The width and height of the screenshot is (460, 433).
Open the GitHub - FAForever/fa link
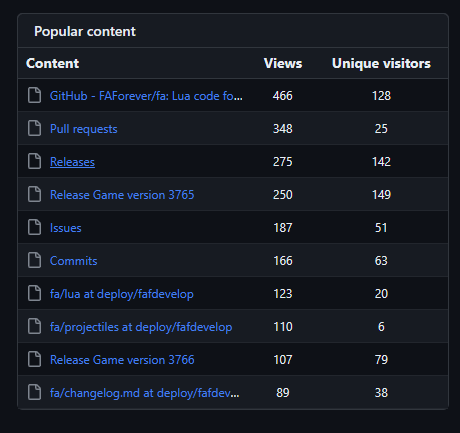(146, 96)
